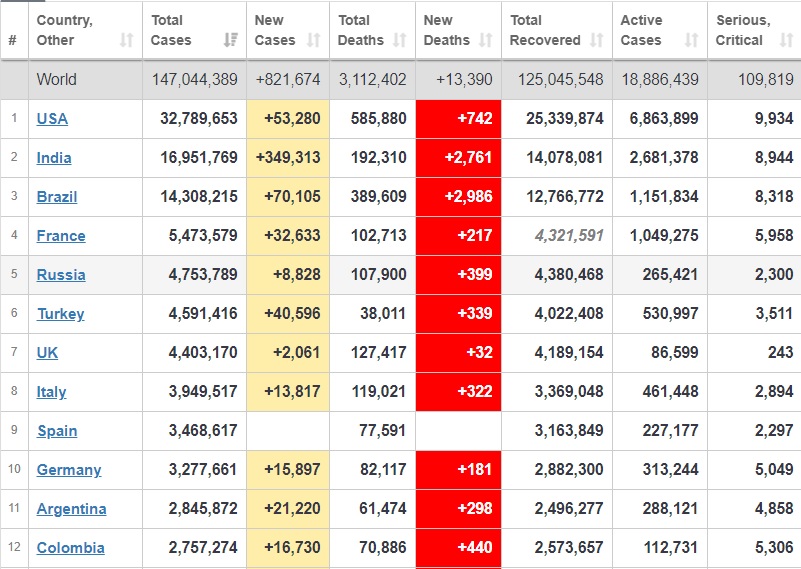Open the Colombia link
801x569 pixels.
tap(70, 548)
